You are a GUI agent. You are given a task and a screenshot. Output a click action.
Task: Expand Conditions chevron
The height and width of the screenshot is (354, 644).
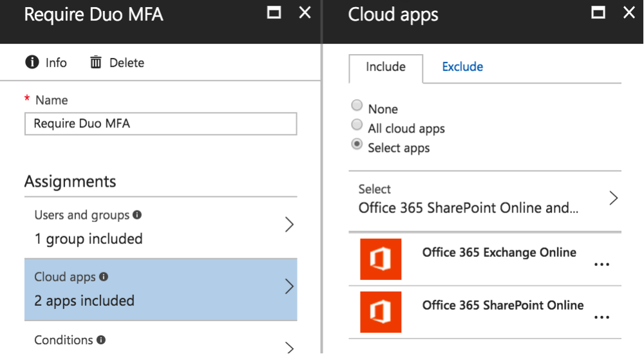tap(289, 348)
